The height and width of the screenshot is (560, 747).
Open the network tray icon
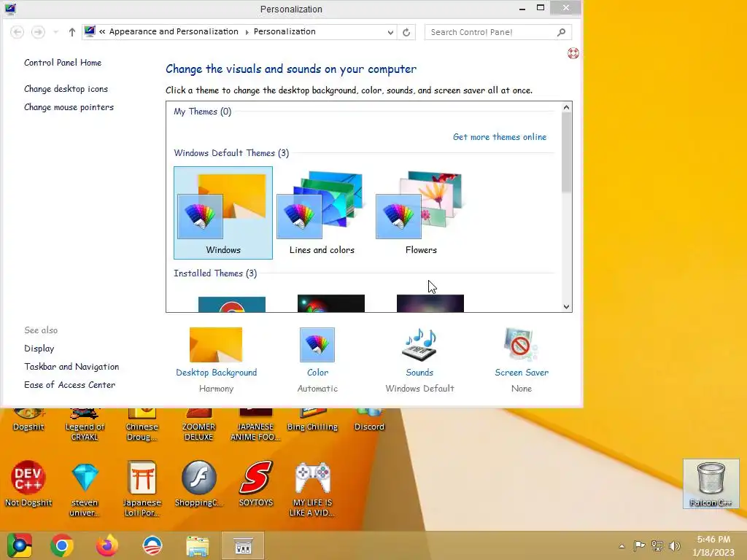click(x=657, y=545)
